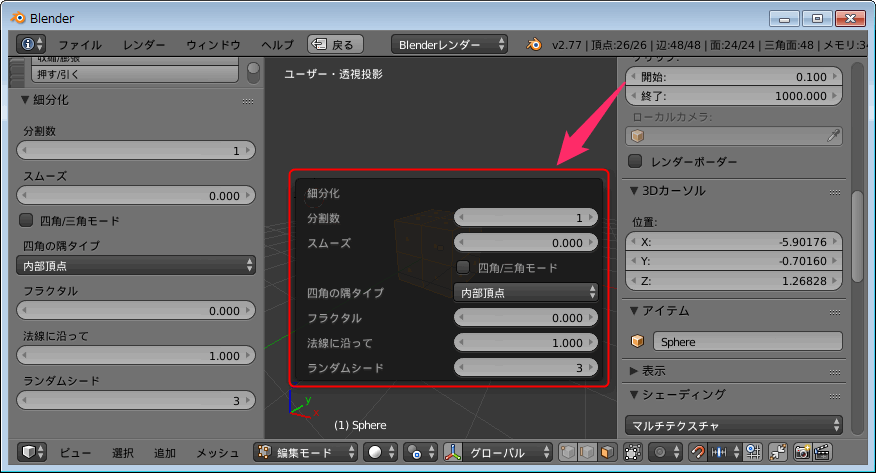Select face select mode
This screenshot has width=876, height=473.
pyautogui.click(x=607, y=452)
